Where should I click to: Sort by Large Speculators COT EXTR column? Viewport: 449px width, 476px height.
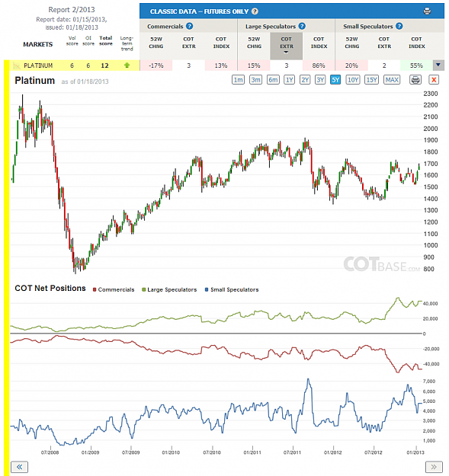(x=286, y=46)
